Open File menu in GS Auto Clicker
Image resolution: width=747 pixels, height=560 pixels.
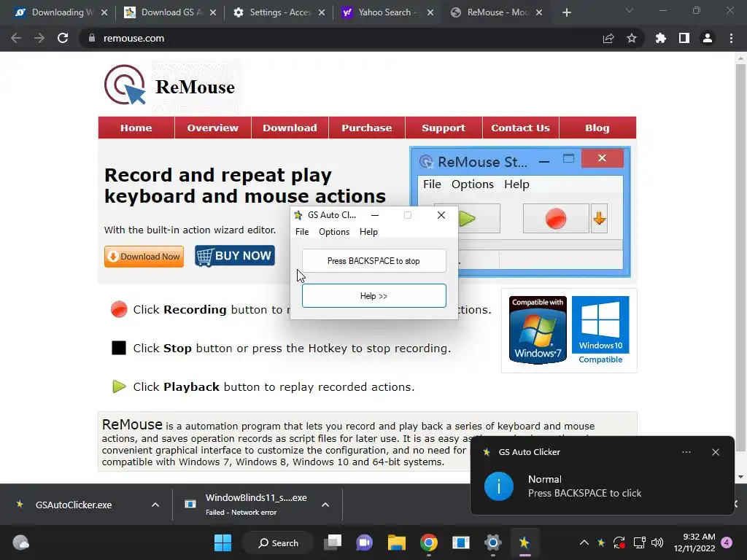302,232
